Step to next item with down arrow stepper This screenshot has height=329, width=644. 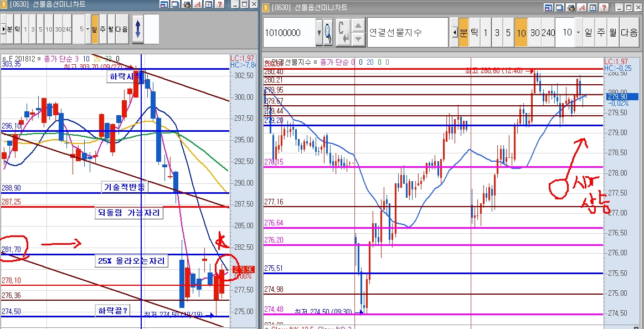coord(358,39)
